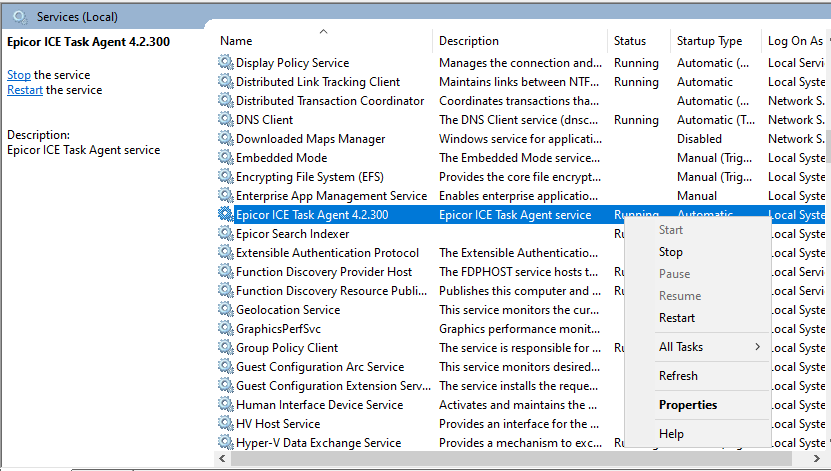831x471 pixels.
Task: Click the Guest Configuration Arc Service gear icon
Action: coord(226,367)
